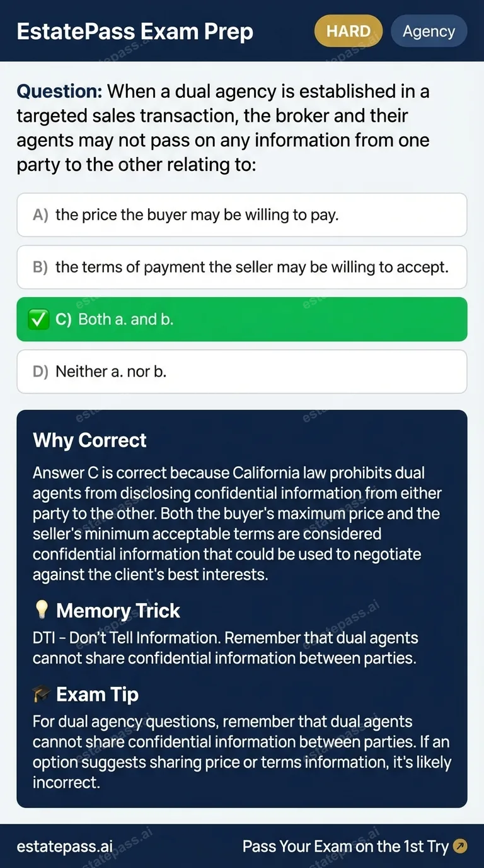Click the estatepass.ai link in footer

tap(64, 847)
